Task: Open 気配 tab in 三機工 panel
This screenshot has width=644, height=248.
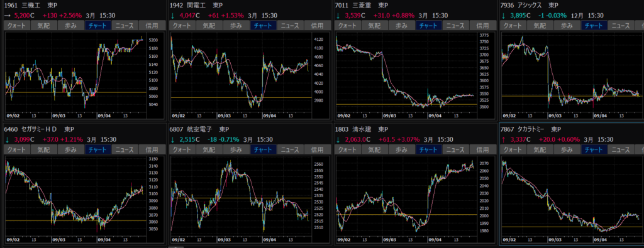Action: click(44, 25)
